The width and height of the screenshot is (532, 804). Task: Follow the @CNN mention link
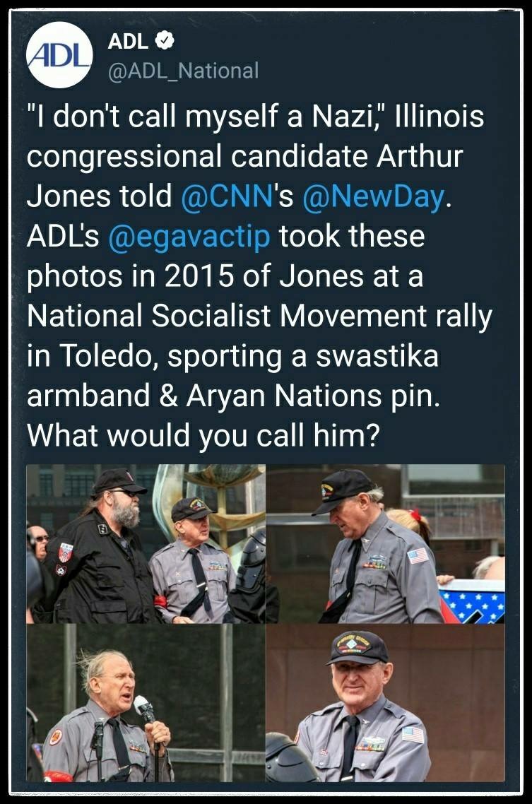click(x=227, y=196)
